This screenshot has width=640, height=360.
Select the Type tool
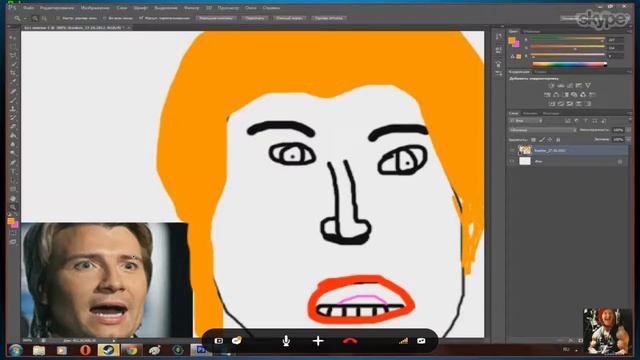click(x=13, y=172)
